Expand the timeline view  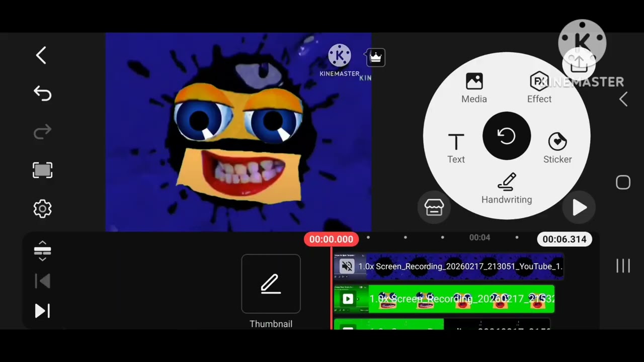click(42, 250)
